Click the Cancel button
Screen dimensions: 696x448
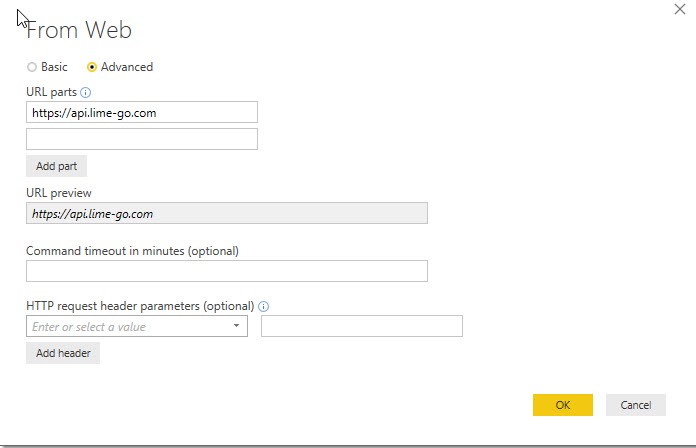(636, 405)
